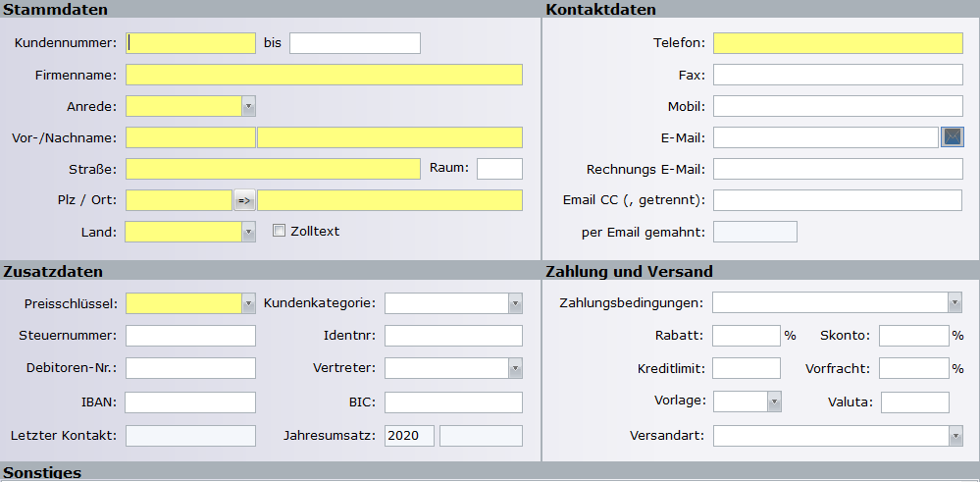Expand the Kundenkategorie dropdown

point(515,303)
